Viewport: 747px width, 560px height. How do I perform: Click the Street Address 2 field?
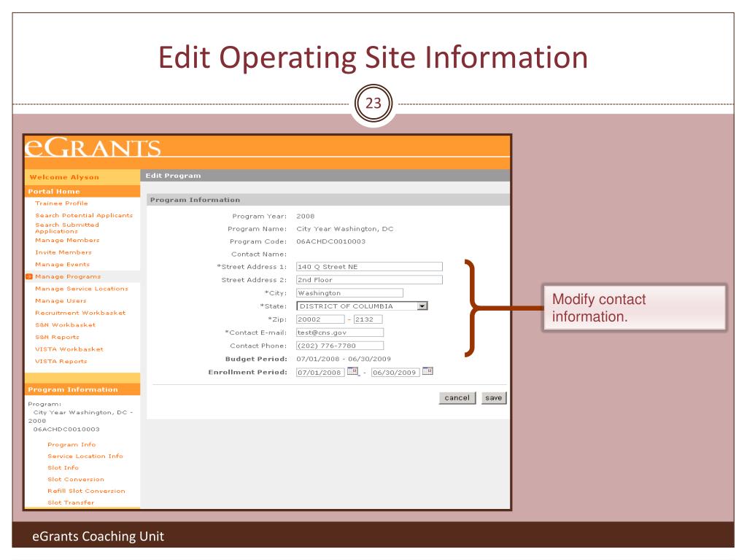point(369,279)
